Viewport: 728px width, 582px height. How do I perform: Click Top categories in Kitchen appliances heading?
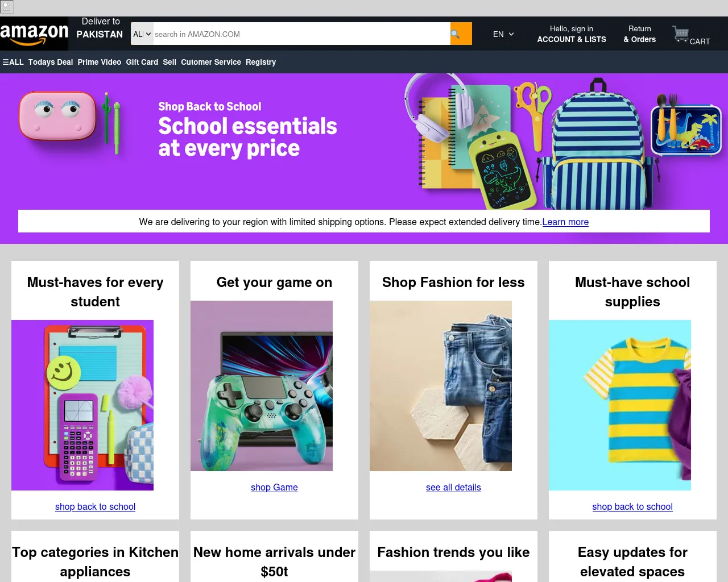tap(95, 562)
